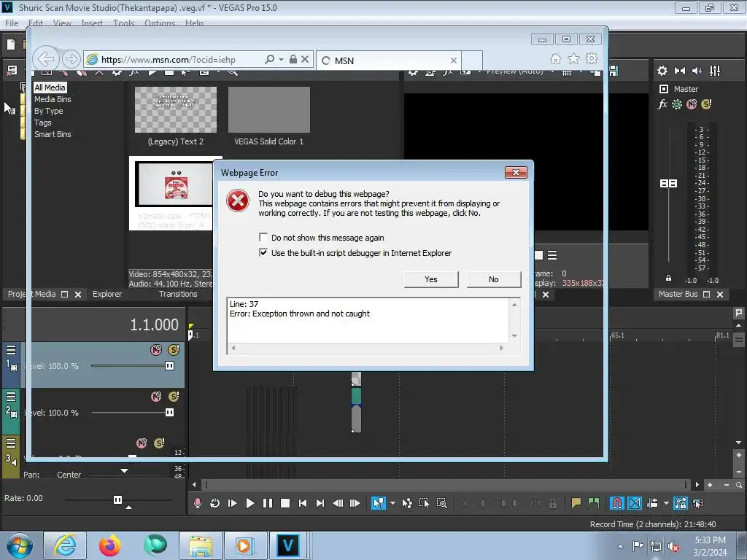The width and height of the screenshot is (747, 560).
Task: Mute video track 2
Action: click(156, 396)
